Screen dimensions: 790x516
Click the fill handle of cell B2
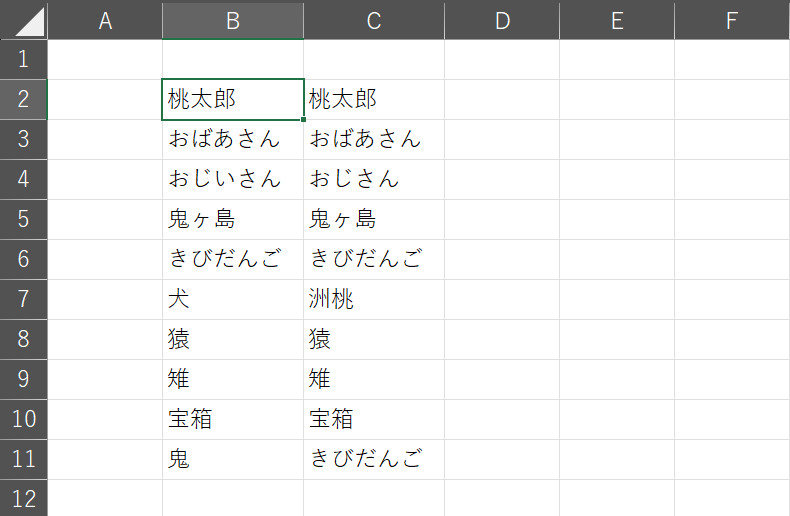tap(304, 119)
